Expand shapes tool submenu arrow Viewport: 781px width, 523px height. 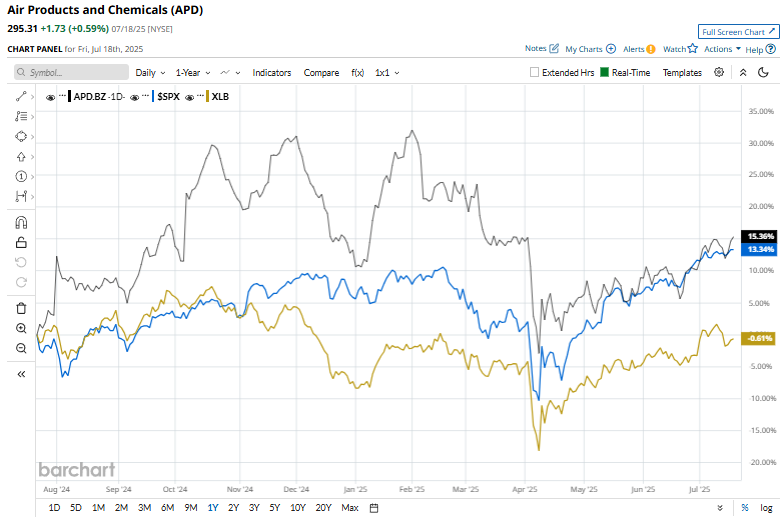pos(32,136)
